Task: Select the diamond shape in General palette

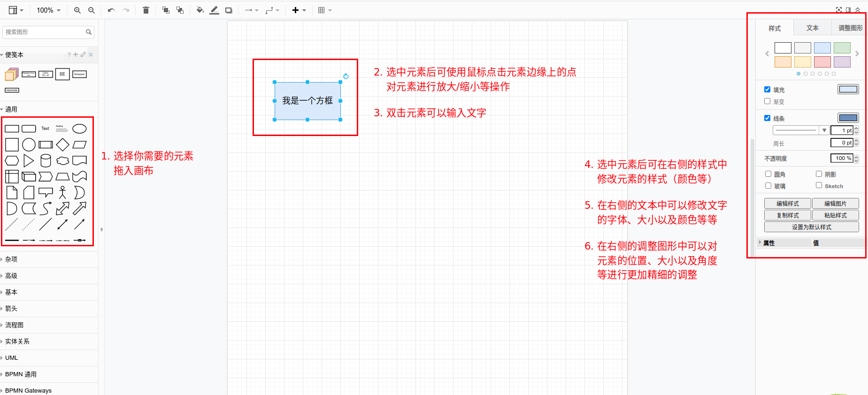Action: click(62, 145)
